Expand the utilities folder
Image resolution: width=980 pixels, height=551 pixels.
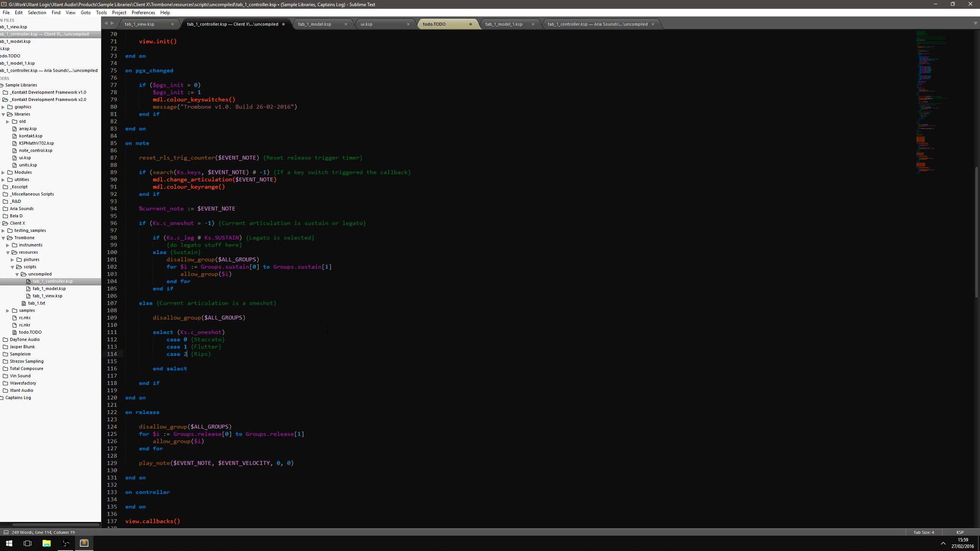[3, 180]
